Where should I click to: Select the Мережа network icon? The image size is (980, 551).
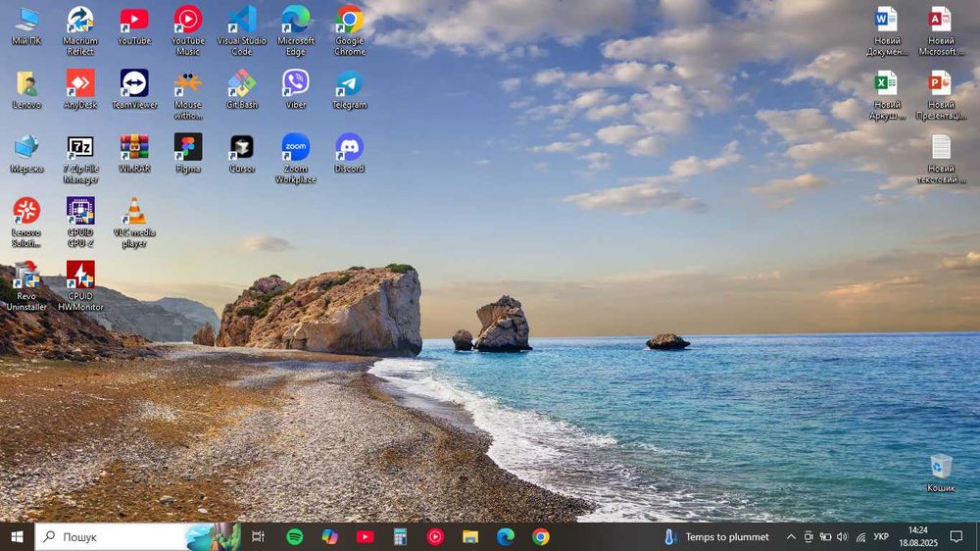coord(26,154)
